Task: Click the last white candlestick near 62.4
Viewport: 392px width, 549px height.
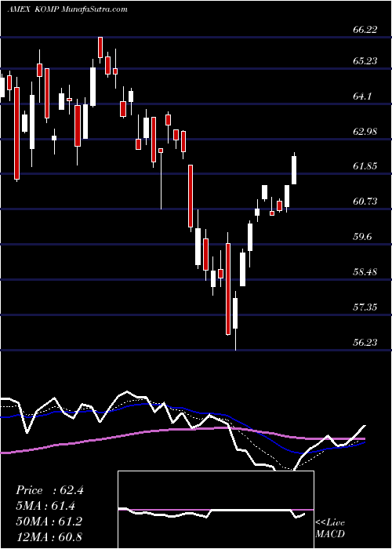Action: [294, 170]
